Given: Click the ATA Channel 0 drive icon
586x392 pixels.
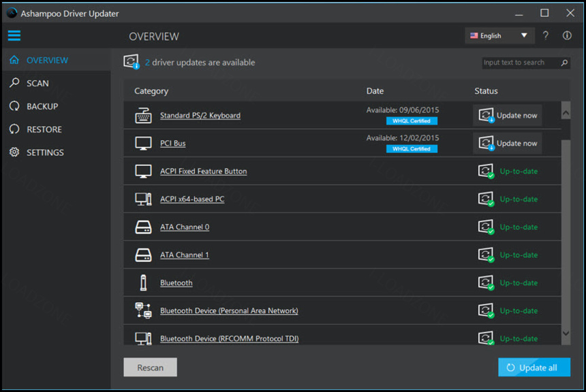Looking at the screenshot, I should (143, 227).
